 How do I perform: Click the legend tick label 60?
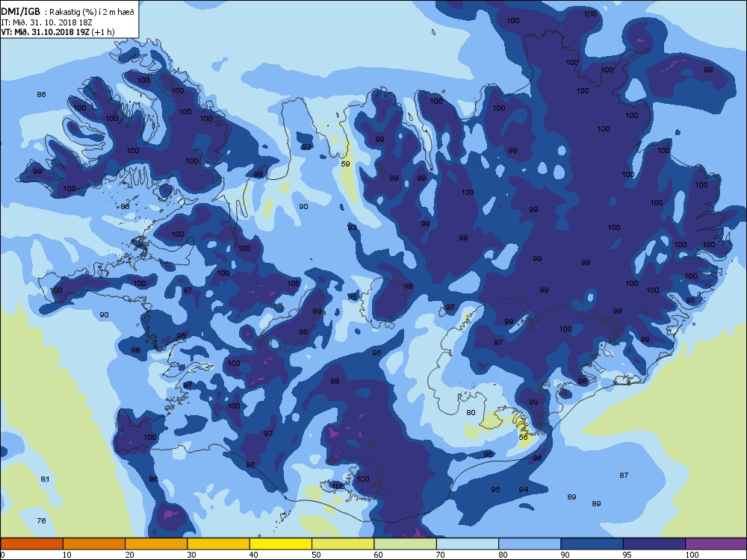(x=378, y=555)
